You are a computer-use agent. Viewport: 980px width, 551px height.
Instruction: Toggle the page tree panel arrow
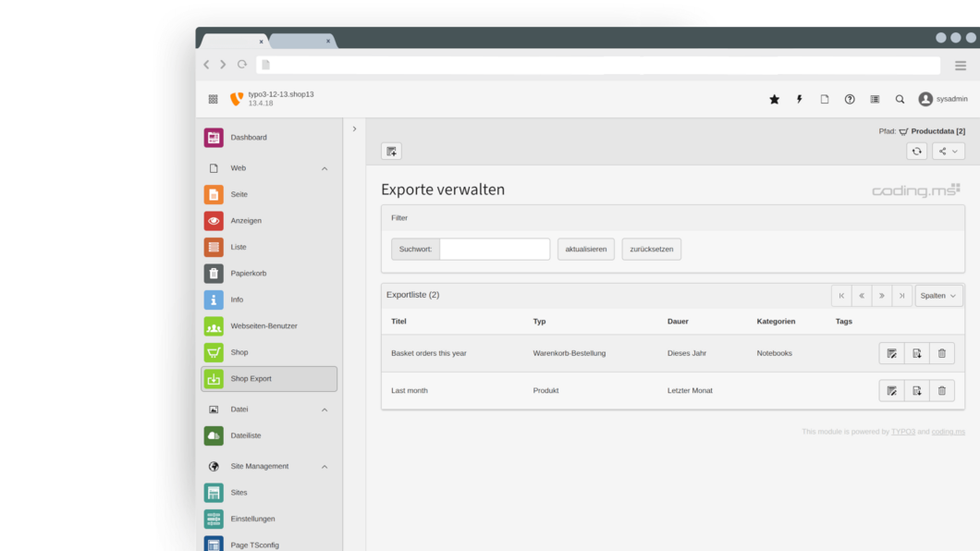click(x=354, y=129)
